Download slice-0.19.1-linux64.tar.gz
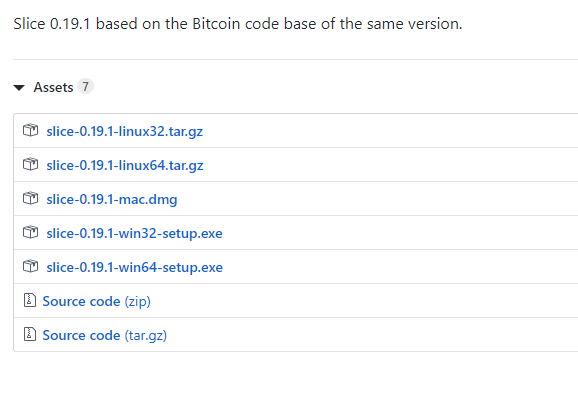This screenshot has width=578, height=419. [125, 165]
